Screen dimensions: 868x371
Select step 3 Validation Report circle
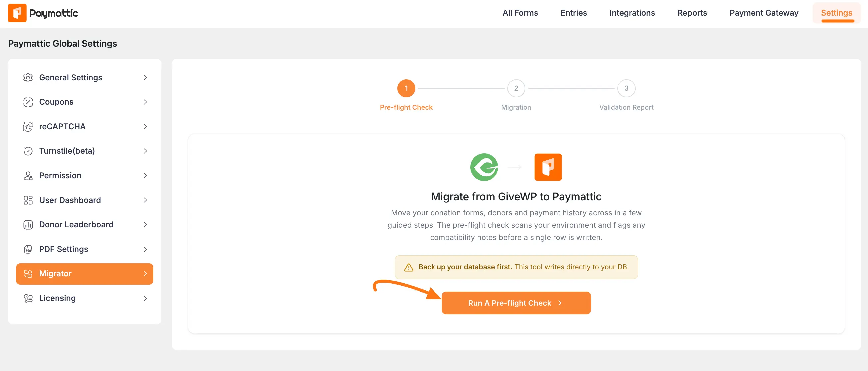(626, 88)
